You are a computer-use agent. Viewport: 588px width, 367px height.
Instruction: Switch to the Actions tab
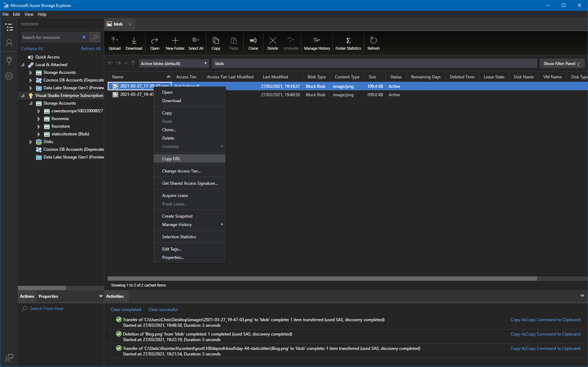27,296
